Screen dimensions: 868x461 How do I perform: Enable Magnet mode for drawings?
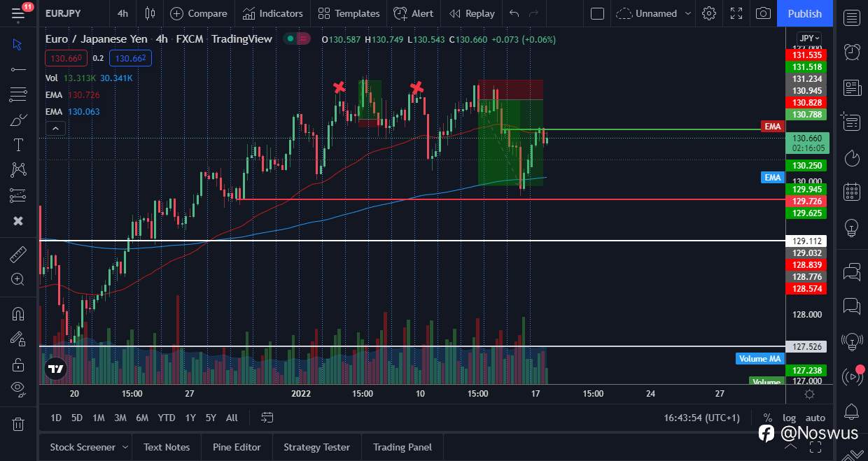point(17,313)
